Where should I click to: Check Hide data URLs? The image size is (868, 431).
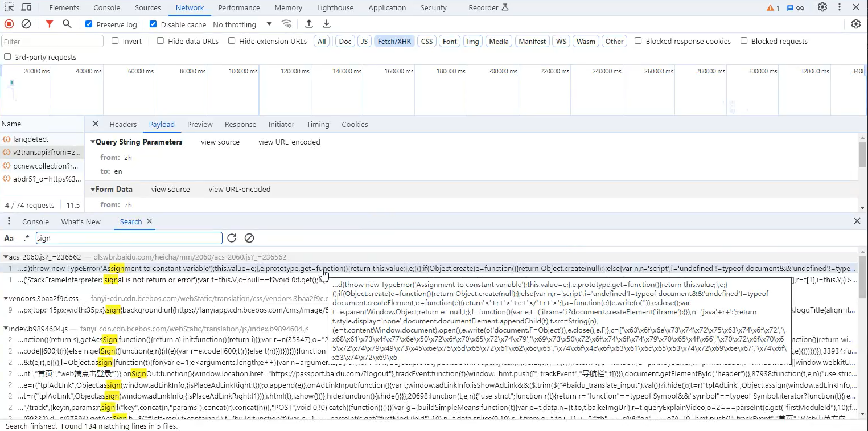coord(161,41)
